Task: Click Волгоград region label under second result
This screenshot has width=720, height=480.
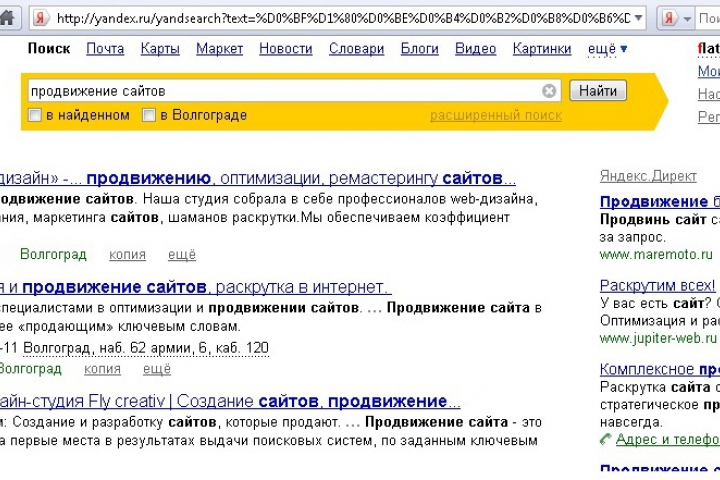Action: 30,368
